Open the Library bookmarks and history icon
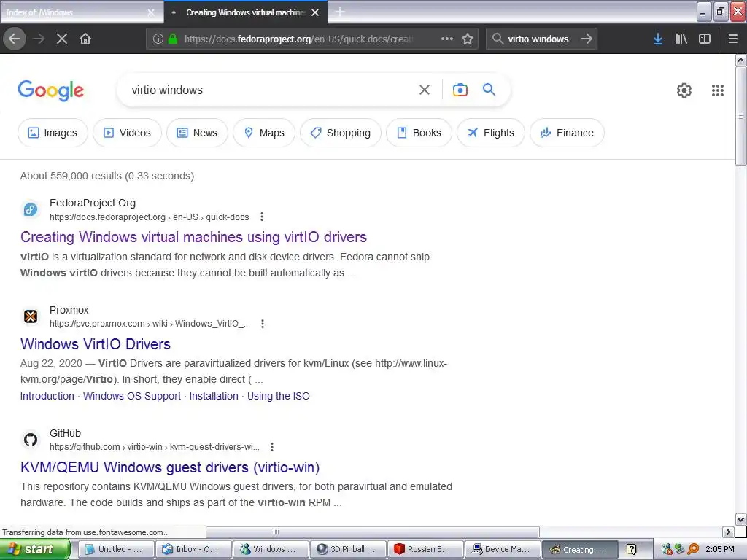The width and height of the screenshot is (747, 560). click(x=681, y=39)
